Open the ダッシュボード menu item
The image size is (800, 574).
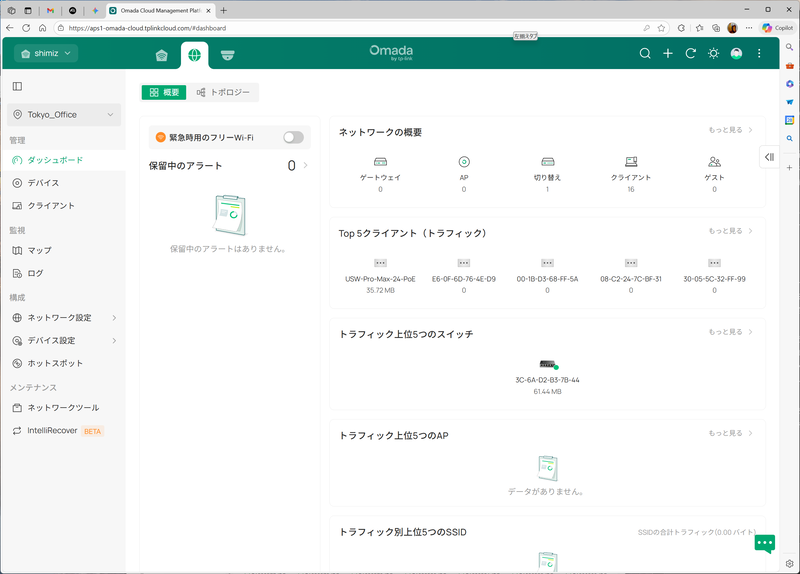(62, 160)
